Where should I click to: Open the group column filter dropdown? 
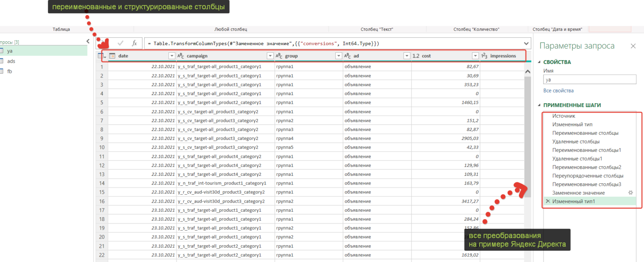tap(339, 56)
